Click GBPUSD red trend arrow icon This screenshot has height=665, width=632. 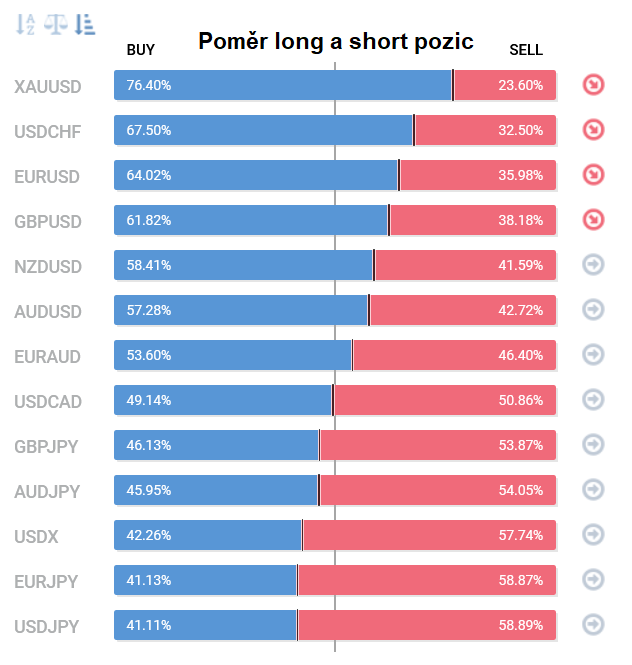point(593,220)
